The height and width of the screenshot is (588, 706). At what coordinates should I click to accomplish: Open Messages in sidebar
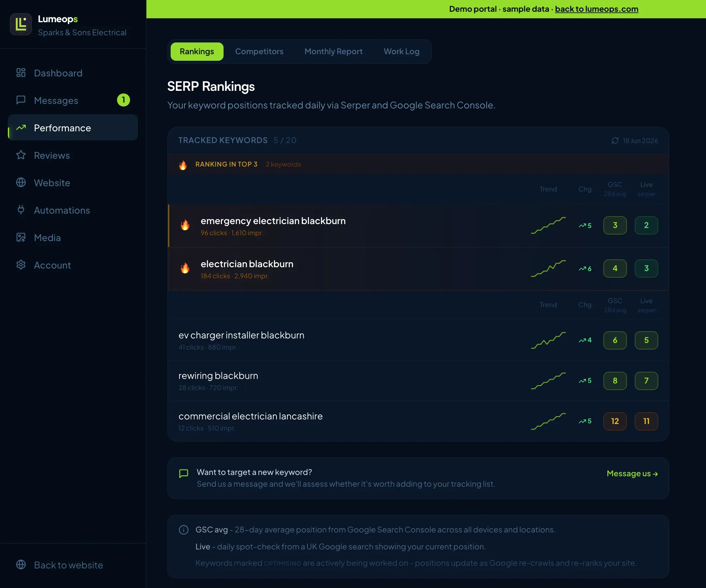73,100
